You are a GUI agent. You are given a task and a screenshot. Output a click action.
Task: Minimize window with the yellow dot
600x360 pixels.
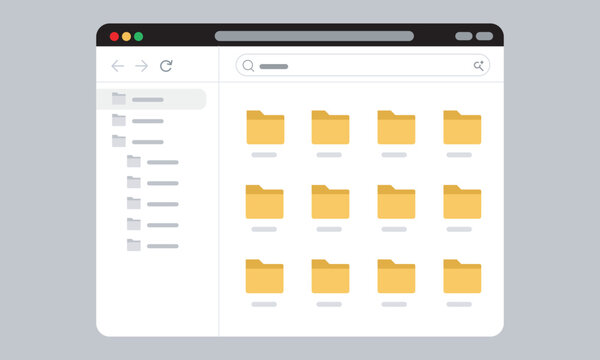126,36
